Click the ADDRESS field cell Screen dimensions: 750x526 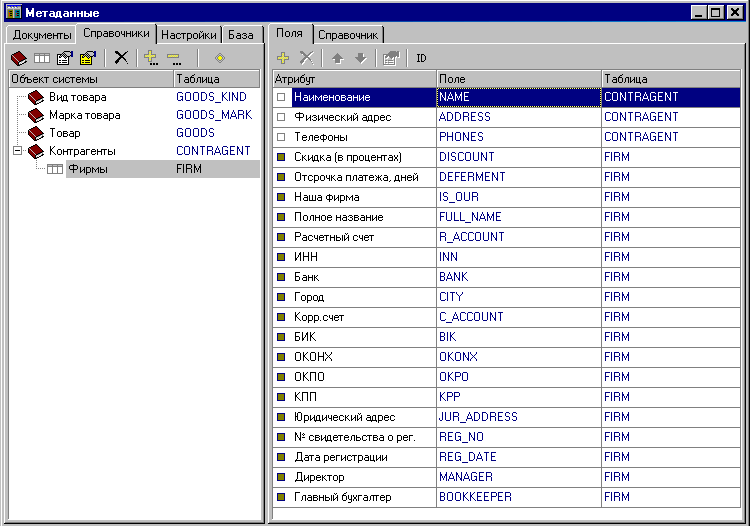tap(519, 117)
